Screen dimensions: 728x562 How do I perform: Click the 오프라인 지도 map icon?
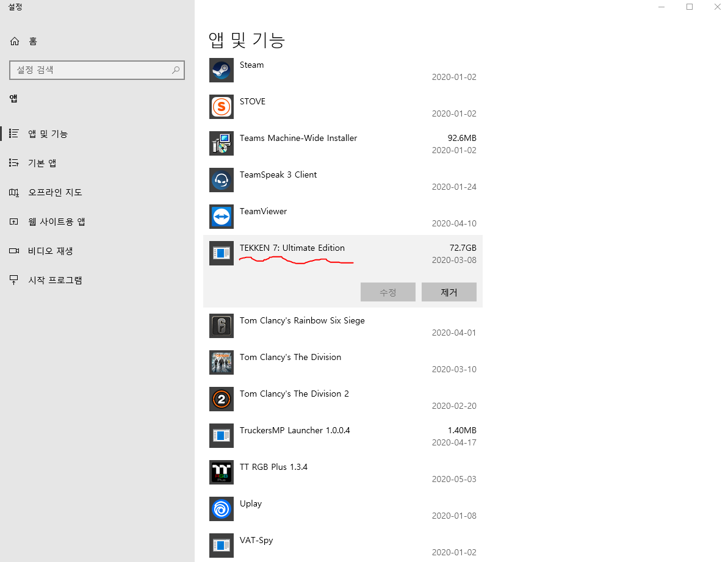pyautogui.click(x=14, y=192)
